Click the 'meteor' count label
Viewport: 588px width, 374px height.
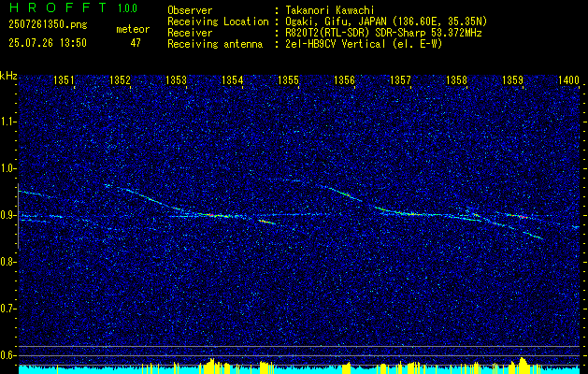pos(133,29)
